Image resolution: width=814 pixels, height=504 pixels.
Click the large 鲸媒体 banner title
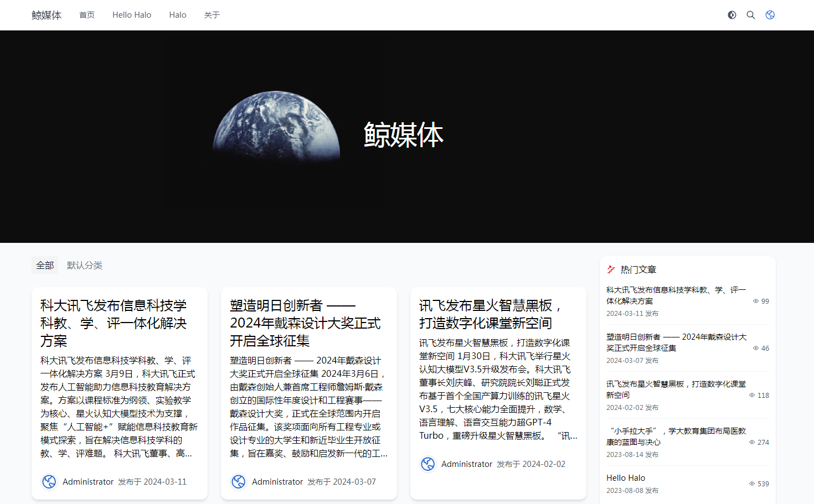tap(404, 135)
